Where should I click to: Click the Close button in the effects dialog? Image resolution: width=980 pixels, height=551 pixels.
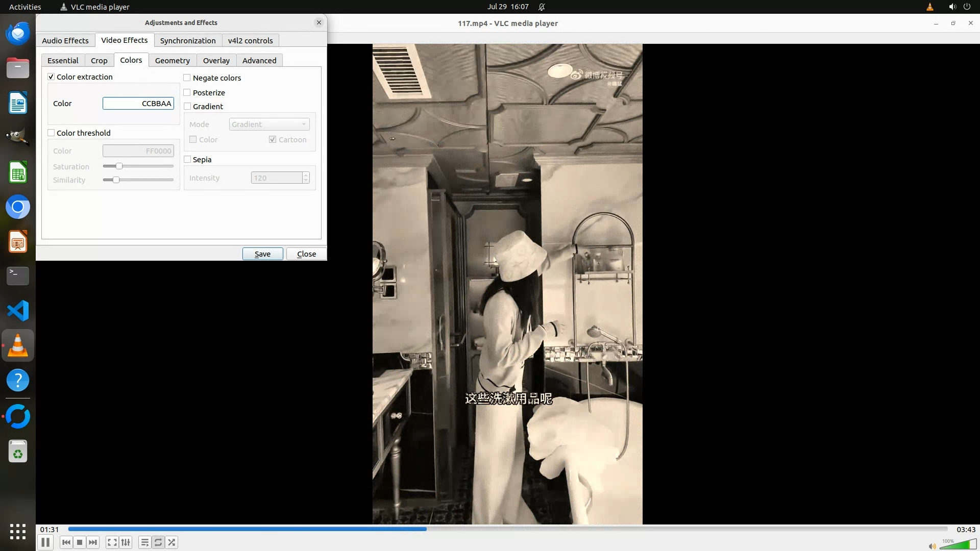(x=306, y=254)
